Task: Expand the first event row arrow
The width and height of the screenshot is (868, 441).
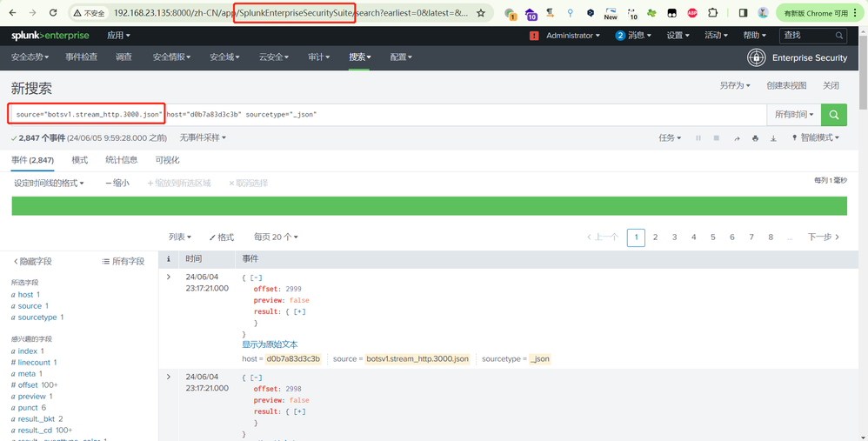Action: [169, 277]
